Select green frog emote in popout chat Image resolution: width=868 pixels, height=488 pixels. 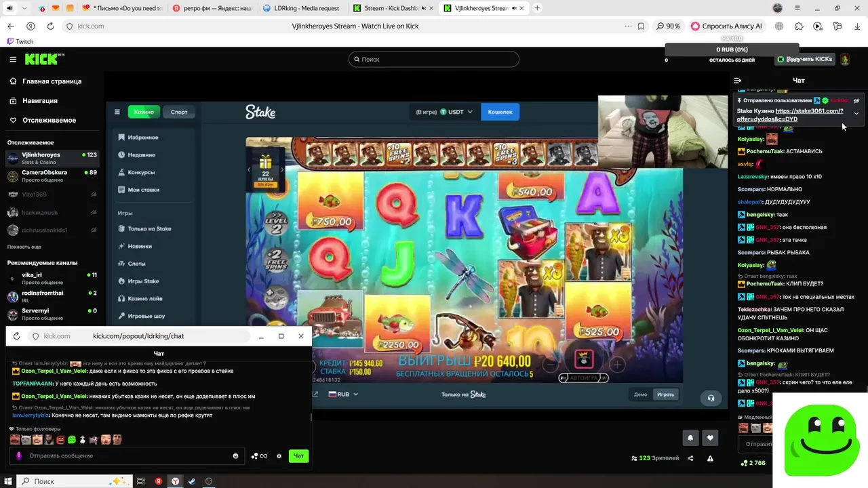click(71, 440)
